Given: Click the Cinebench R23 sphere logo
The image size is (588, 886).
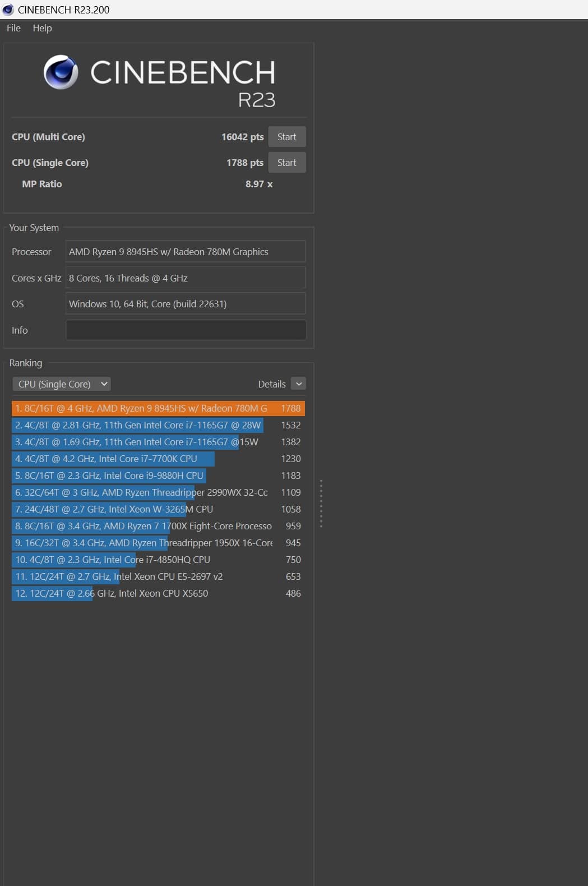Looking at the screenshot, I should 61,72.
